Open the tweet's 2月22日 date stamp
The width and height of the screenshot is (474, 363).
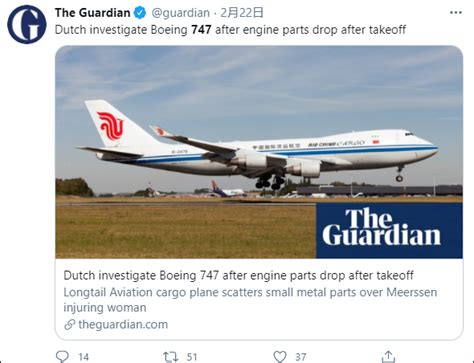242,13
